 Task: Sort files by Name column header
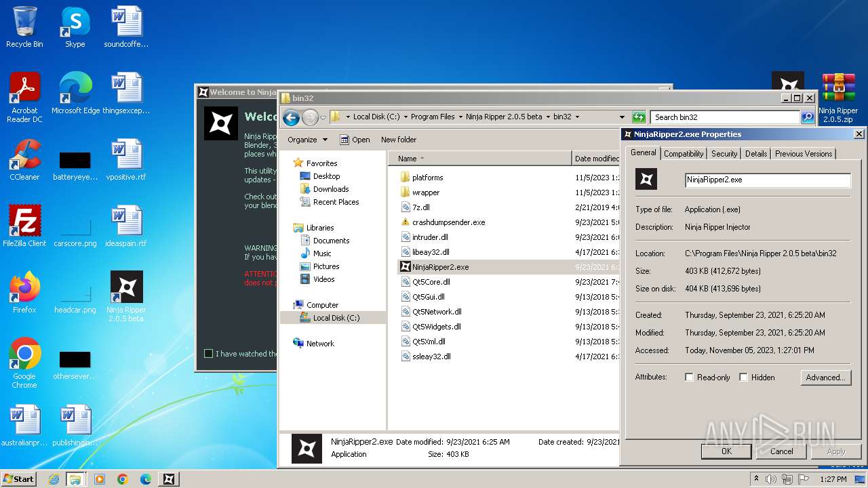[x=480, y=159]
